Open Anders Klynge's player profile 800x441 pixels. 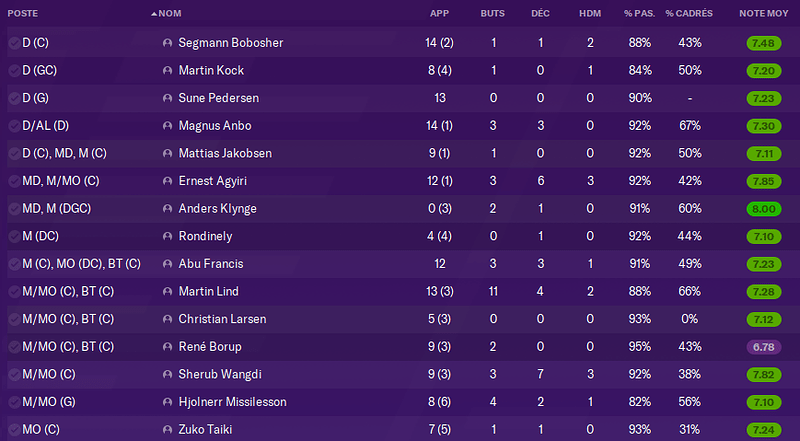click(x=217, y=209)
